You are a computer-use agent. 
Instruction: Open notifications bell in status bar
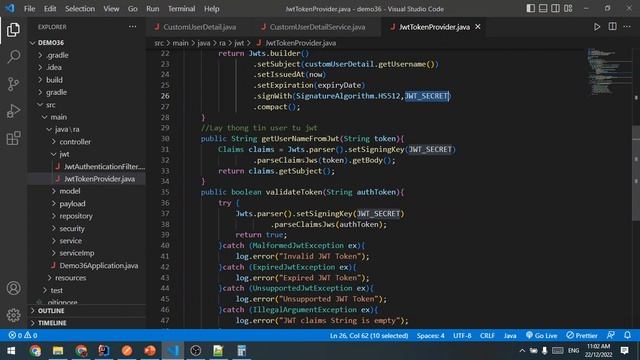pos(627,335)
